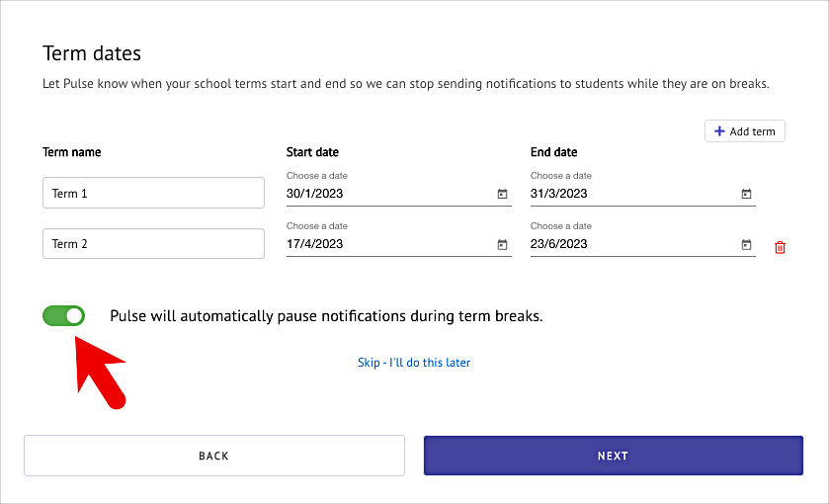Go to the previous step with BACK

[x=214, y=456]
